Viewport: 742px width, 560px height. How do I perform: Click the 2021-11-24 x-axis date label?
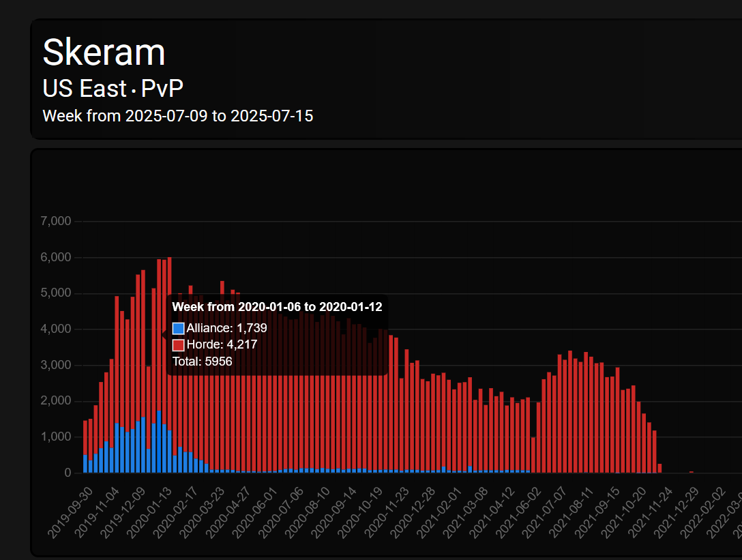tap(650, 513)
